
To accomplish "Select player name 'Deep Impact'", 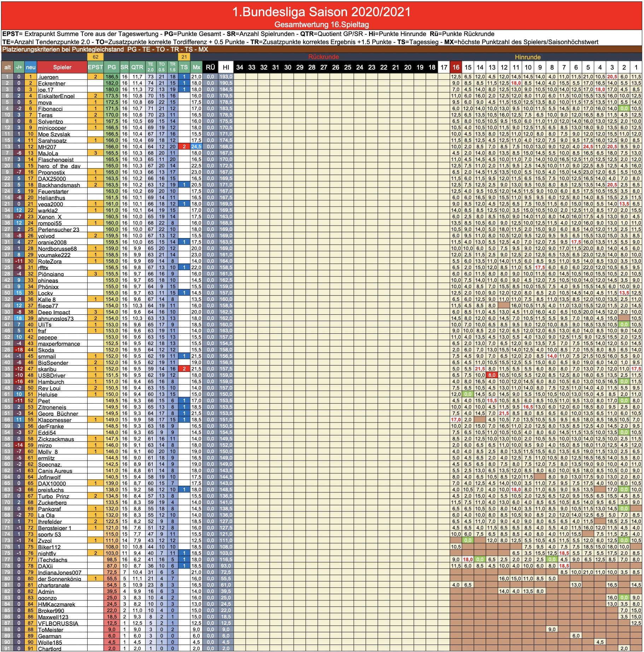I will pyautogui.click(x=54, y=312).
